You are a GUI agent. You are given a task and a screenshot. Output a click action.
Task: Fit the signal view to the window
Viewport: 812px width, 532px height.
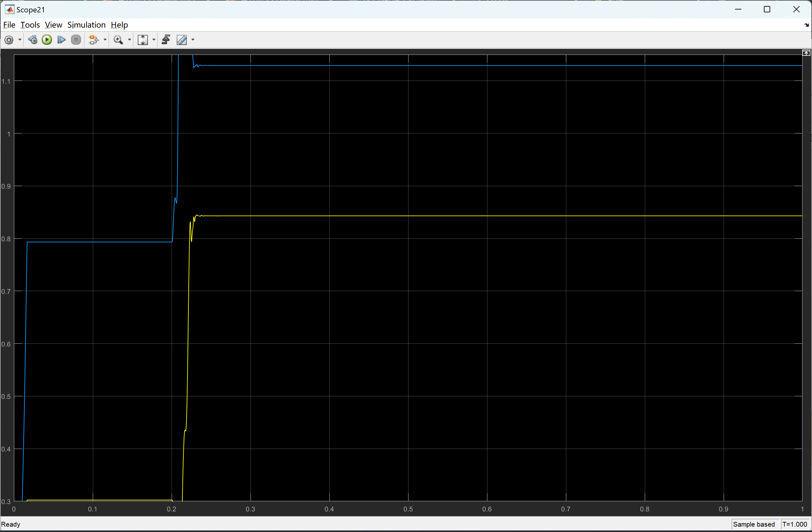coord(143,40)
